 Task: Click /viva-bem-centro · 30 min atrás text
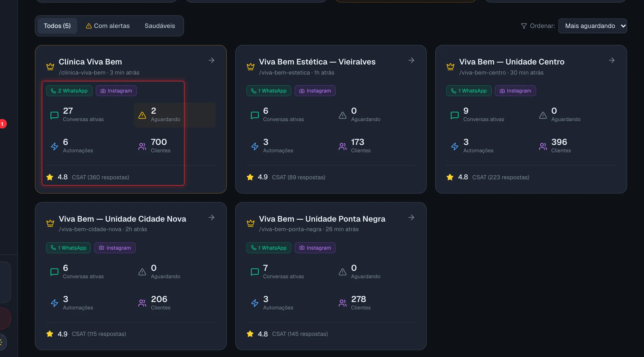point(501,72)
